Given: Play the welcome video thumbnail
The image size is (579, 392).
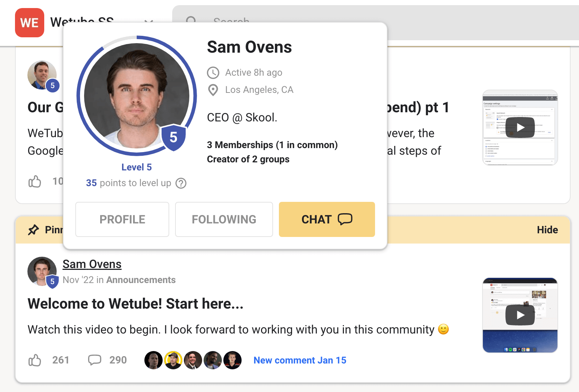Looking at the screenshot, I should point(520,315).
